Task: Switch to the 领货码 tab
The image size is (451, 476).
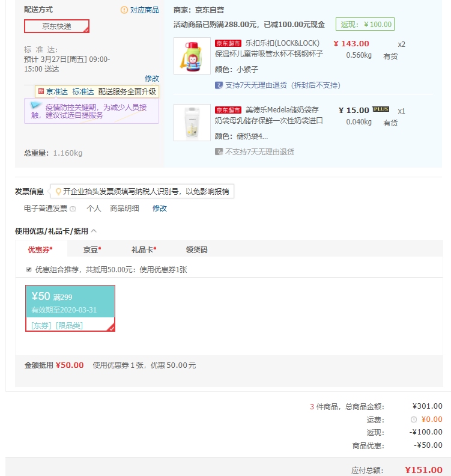Action: click(196, 250)
